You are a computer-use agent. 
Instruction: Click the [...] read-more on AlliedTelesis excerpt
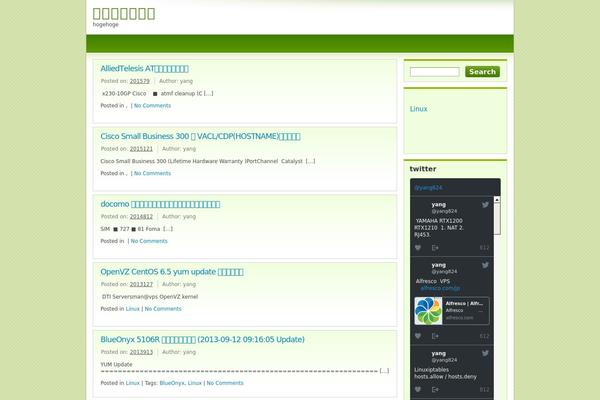[209, 93]
